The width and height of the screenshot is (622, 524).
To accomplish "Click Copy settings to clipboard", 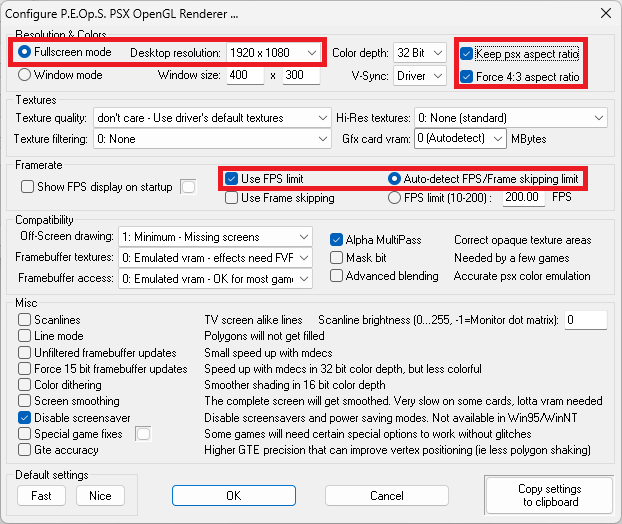I will pyautogui.click(x=550, y=495).
